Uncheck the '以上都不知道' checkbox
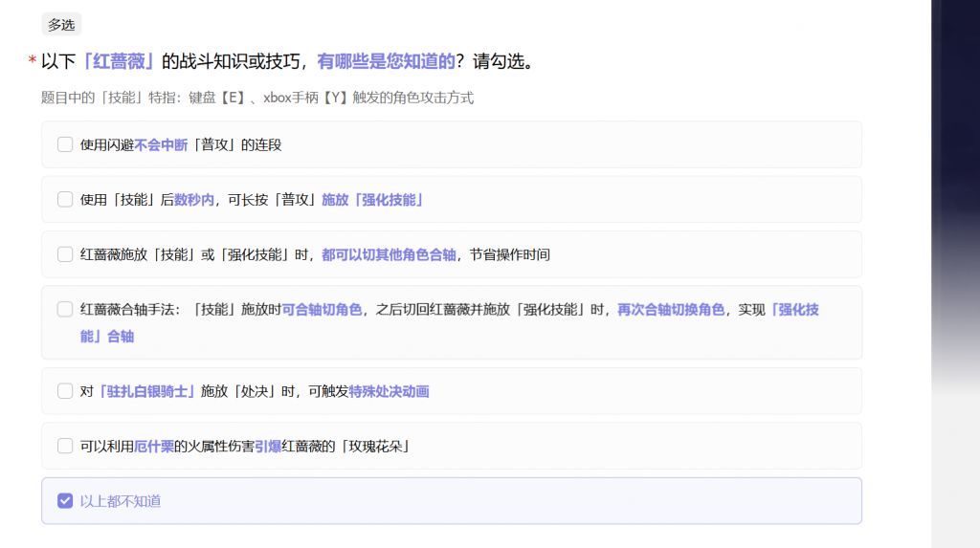 65,501
